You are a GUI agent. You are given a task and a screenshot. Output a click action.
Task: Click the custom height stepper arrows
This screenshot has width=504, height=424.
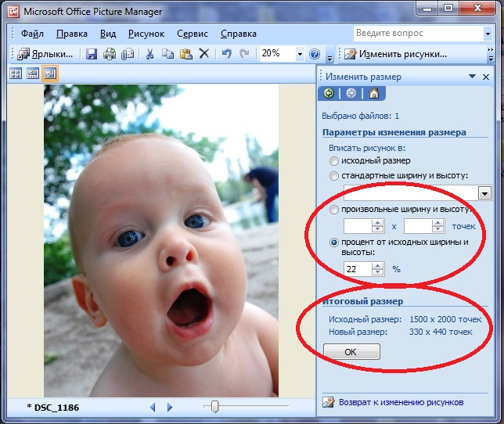click(437, 226)
